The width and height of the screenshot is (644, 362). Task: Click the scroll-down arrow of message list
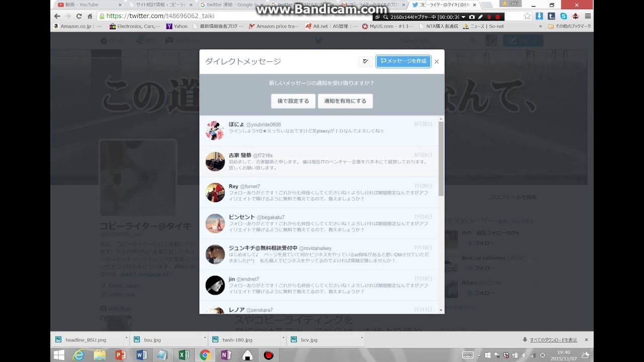(x=441, y=311)
